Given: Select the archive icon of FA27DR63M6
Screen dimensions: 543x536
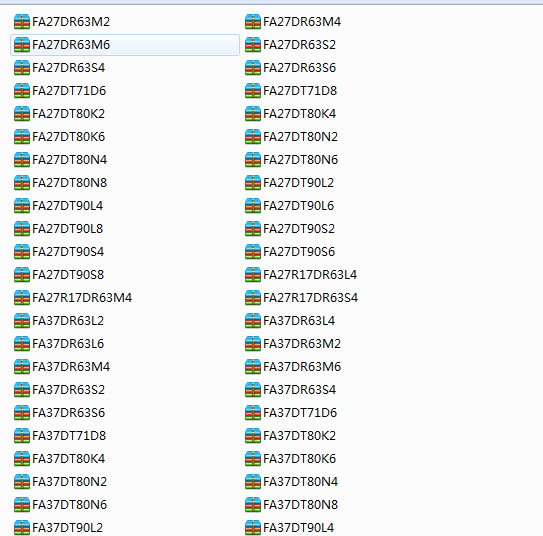Looking at the screenshot, I should pyautogui.click(x=22, y=45).
